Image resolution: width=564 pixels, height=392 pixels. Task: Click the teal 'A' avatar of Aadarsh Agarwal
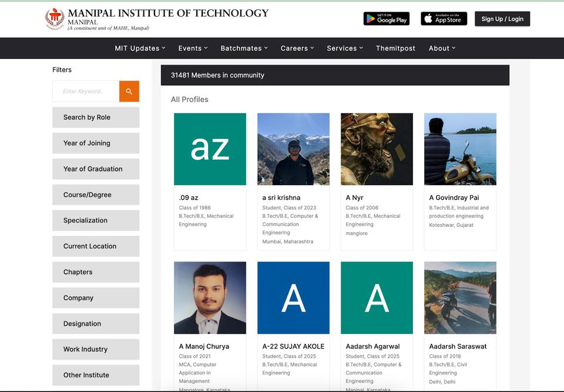click(377, 298)
